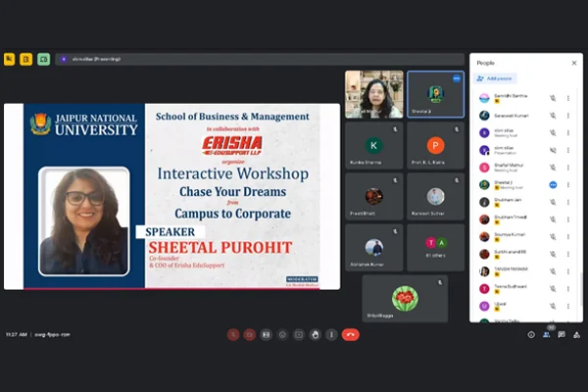Select the Abhishek Kumar participant tile
Screen dimensions: 588x392
(374, 248)
